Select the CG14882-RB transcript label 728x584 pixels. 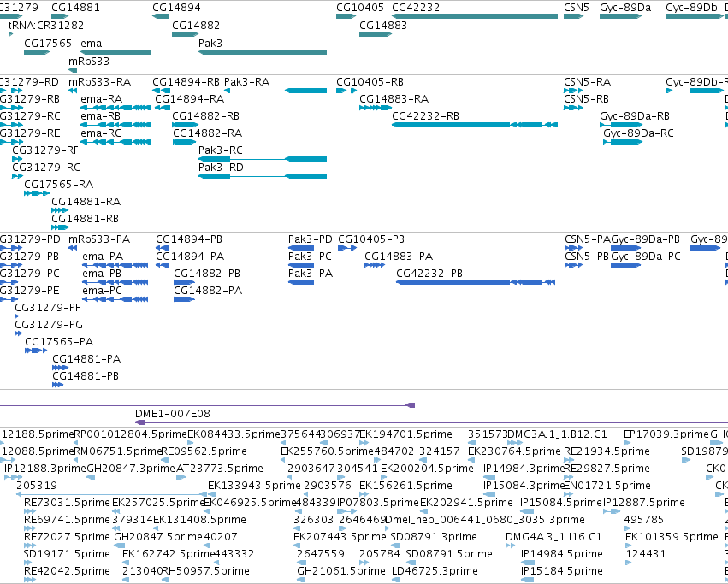tap(205, 116)
